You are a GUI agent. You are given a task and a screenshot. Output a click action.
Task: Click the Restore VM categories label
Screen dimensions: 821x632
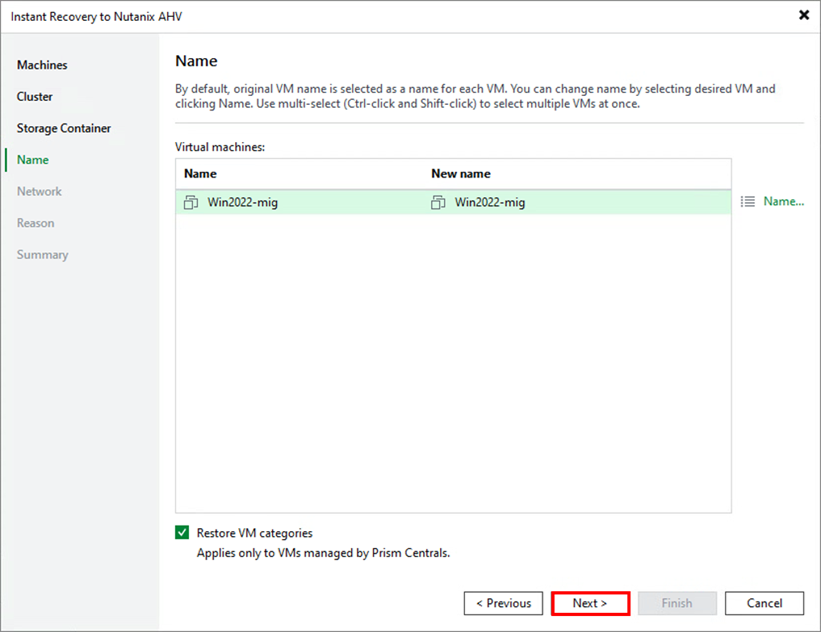[x=254, y=533]
